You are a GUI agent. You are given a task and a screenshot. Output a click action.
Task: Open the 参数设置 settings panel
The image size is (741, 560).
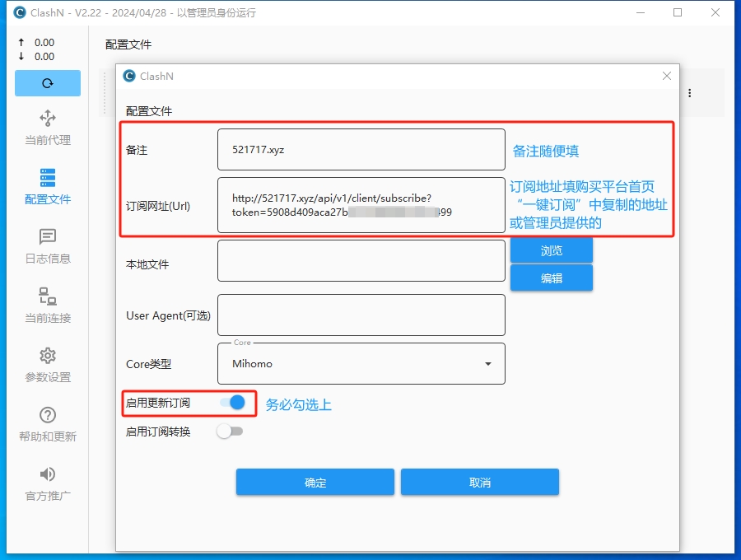click(x=47, y=365)
